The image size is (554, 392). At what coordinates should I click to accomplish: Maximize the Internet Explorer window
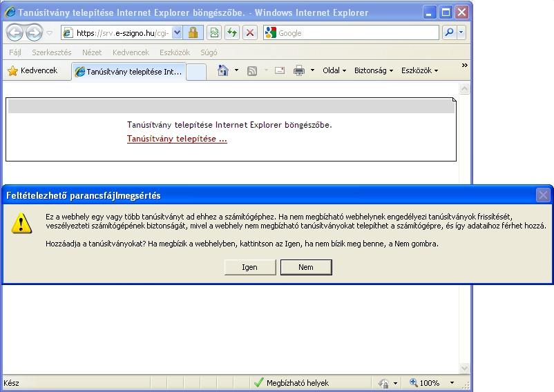click(x=446, y=12)
